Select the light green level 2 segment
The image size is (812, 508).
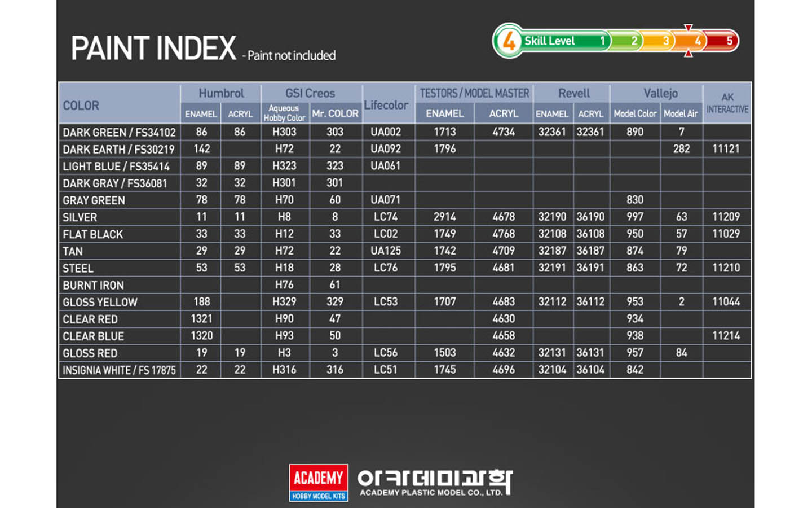628,41
